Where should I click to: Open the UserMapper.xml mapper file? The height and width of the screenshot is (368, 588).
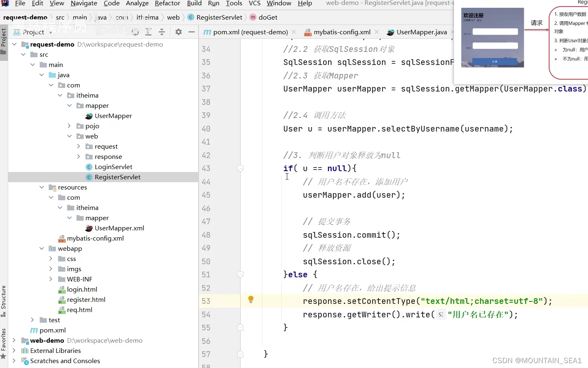pyautogui.click(x=118, y=228)
